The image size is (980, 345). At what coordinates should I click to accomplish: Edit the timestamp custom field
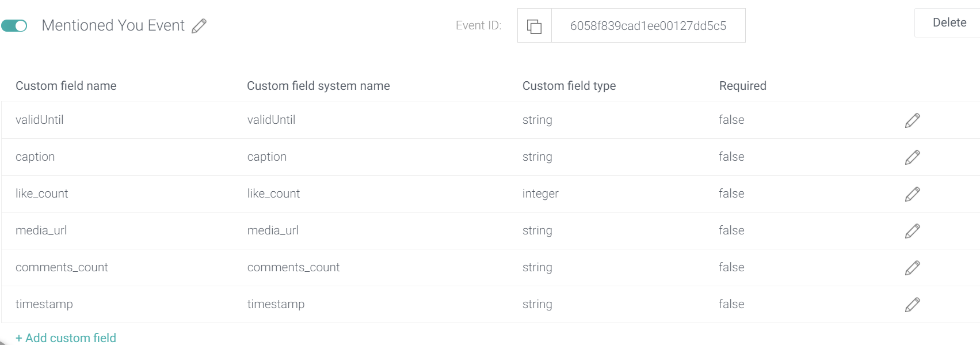(x=913, y=305)
